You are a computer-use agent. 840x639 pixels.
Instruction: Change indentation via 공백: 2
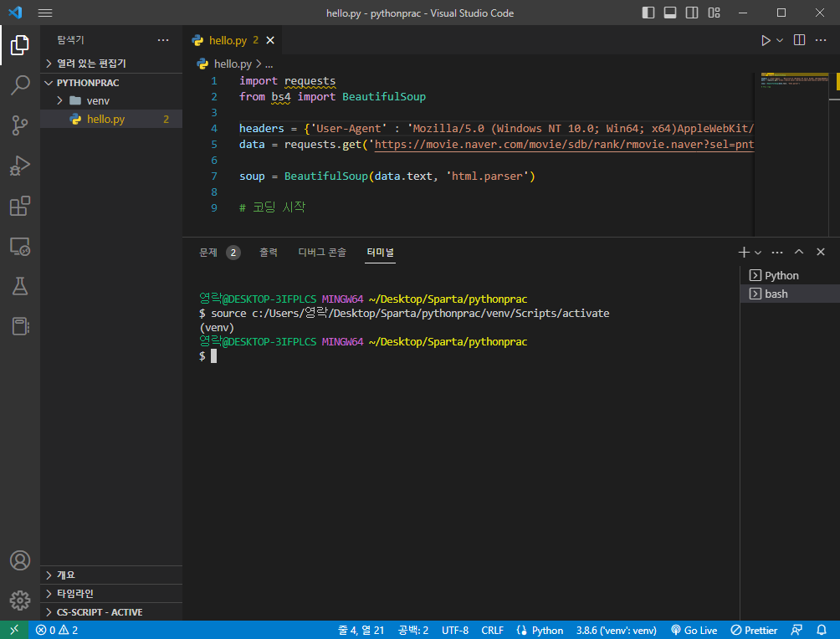point(413,630)
